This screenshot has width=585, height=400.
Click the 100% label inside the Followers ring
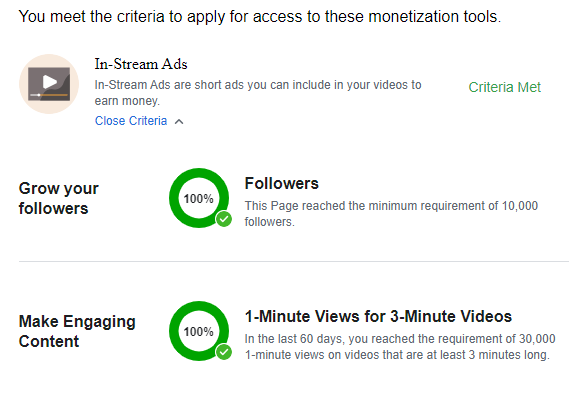pyautogui.click(x=198, y=199)
